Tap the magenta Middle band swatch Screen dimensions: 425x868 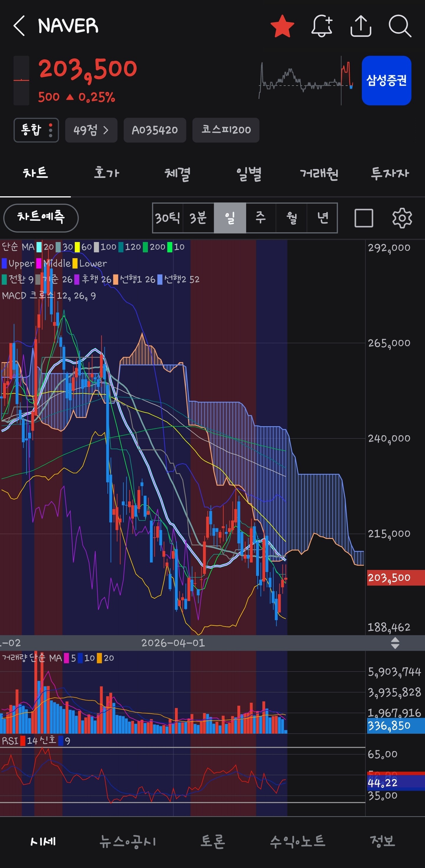39,263
